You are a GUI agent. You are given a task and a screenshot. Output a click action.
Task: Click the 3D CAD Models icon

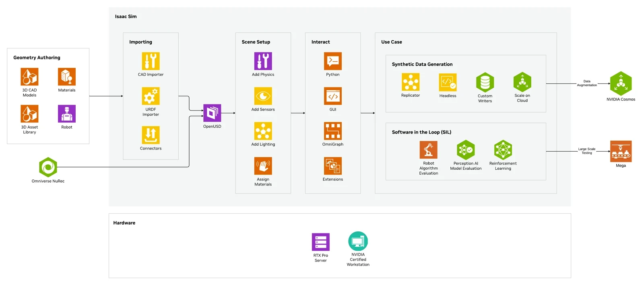(x=29, y=77)
